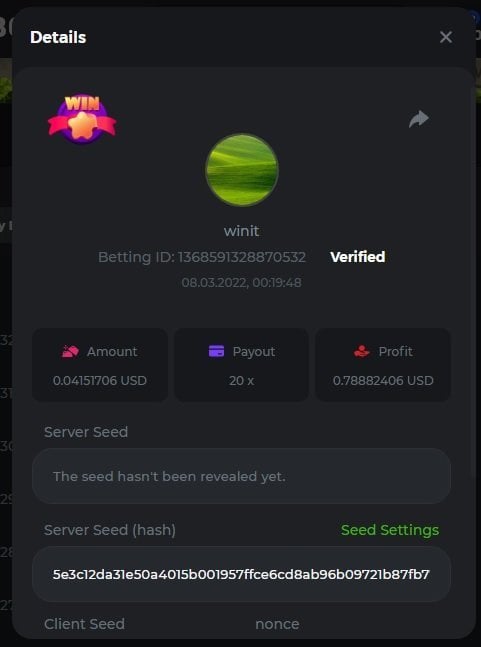Click the Amount value 0.04151706 USD
This screenshot has width=481, height=647.
tap(100, 380)
